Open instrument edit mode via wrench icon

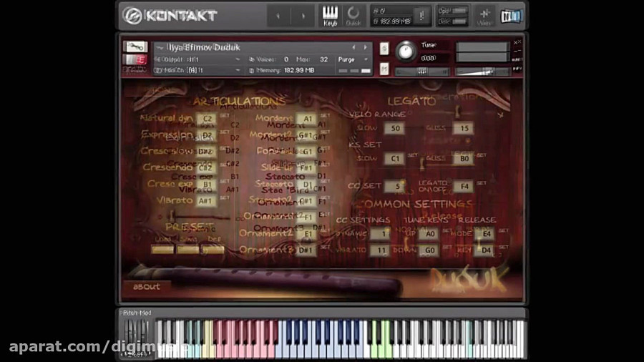(135, 47)
